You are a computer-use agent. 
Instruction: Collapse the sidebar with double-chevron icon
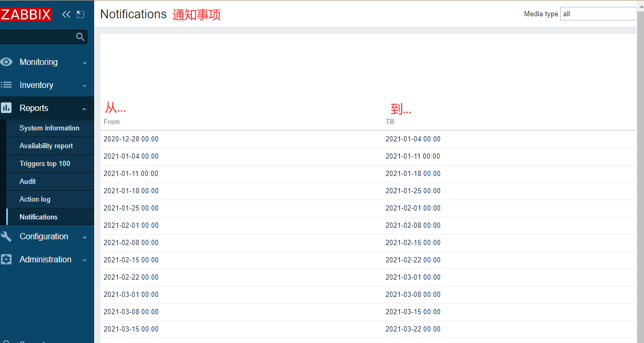tap(66, 14)
